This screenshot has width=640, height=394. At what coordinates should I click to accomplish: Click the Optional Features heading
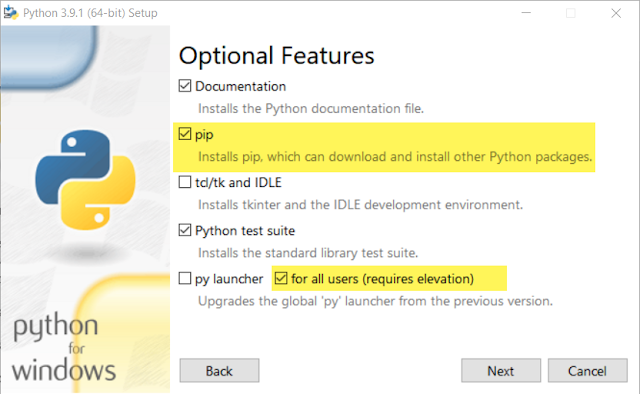click(x=276, y=56)
